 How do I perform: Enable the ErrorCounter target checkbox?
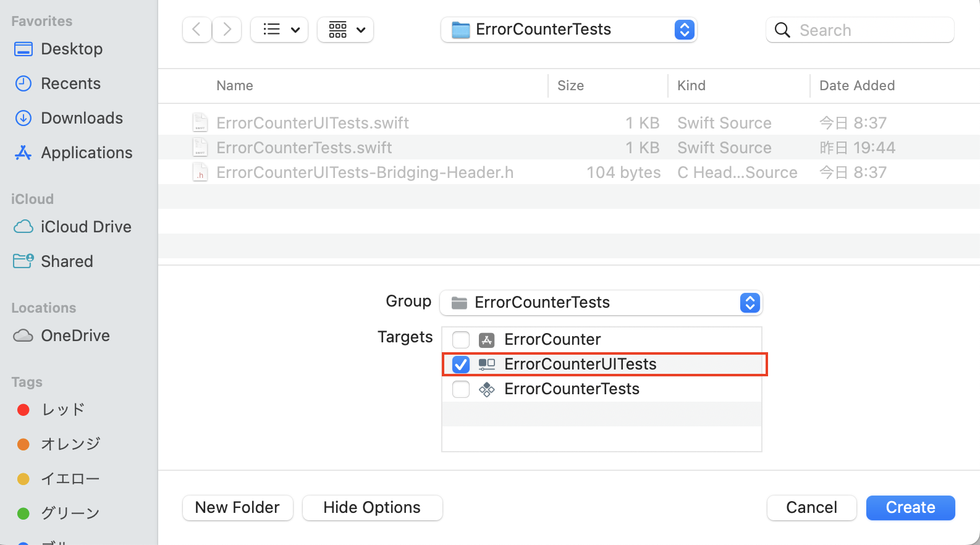point(460,339)
